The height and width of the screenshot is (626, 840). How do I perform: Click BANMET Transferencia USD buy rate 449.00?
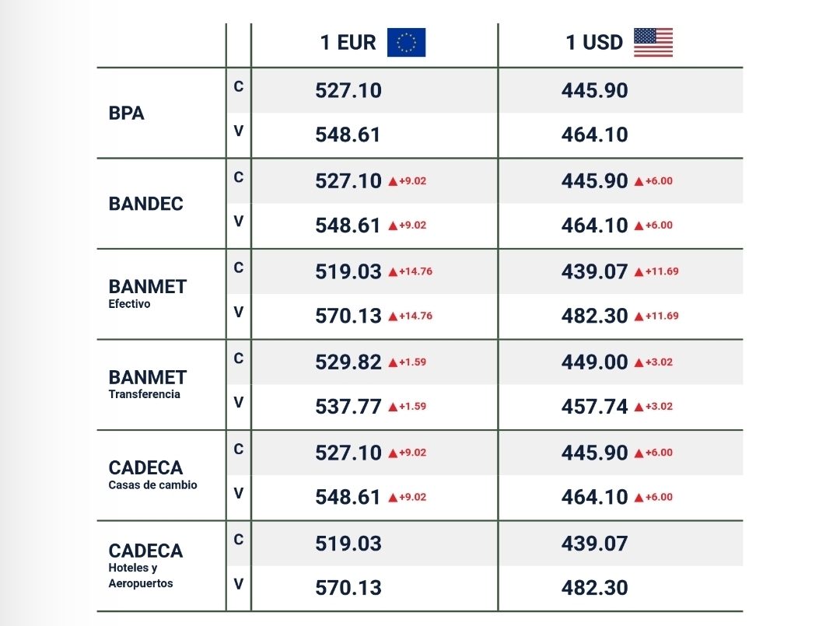594,362
